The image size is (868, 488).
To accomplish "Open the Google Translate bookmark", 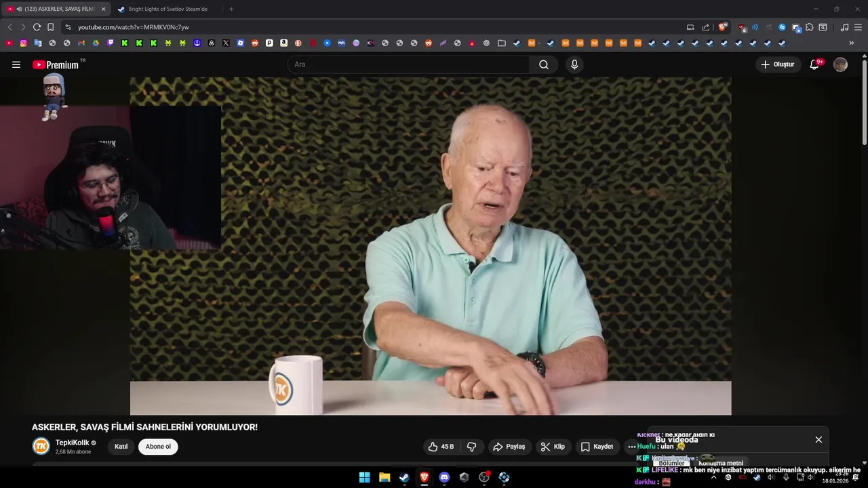I will click(x=38, y=43).
